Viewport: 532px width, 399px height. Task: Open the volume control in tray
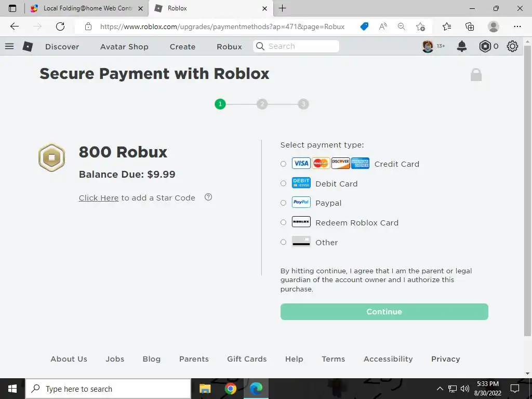[465, 389]
